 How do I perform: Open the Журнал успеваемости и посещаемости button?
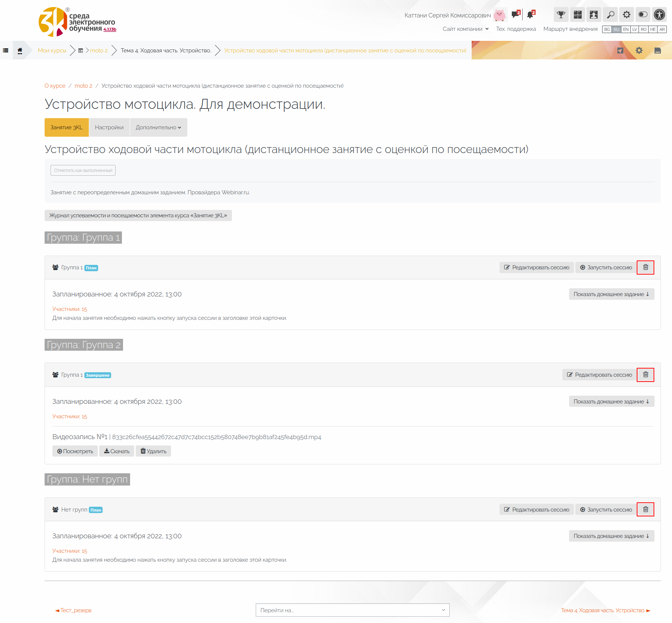click(138, 215)
